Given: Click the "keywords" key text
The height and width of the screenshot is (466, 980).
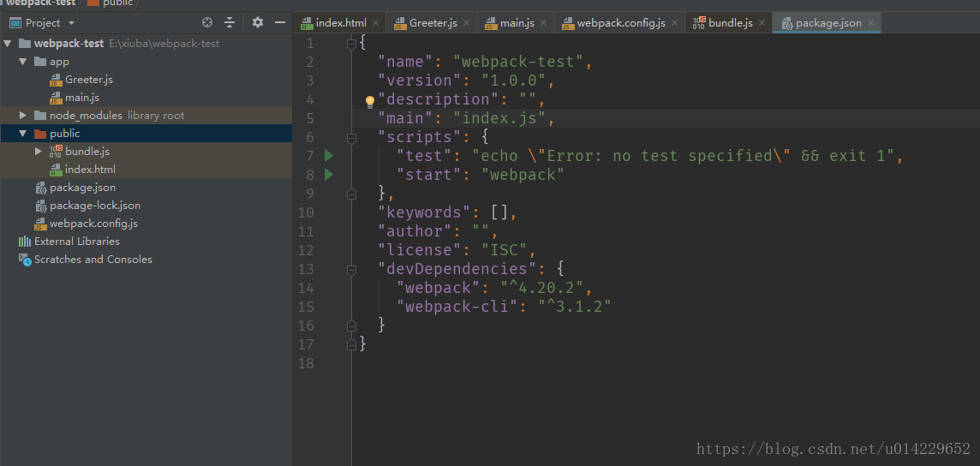Looking at the screenshot, I should [x=424, y=212].
